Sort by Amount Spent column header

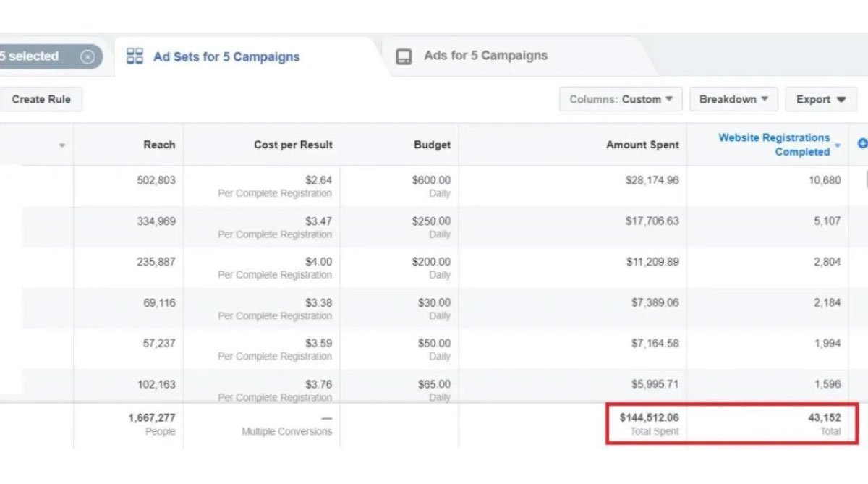(642, 145)
